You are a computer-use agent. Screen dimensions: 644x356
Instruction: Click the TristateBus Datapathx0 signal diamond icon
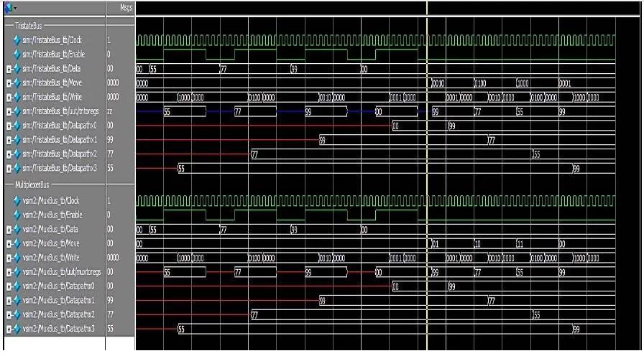tap(14, 127)
